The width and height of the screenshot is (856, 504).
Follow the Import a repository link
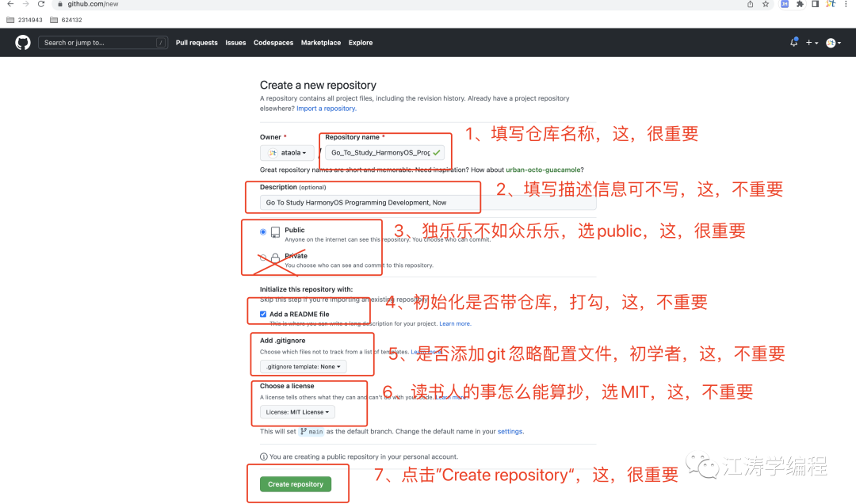pyautogui.click(x=326, y=109)
